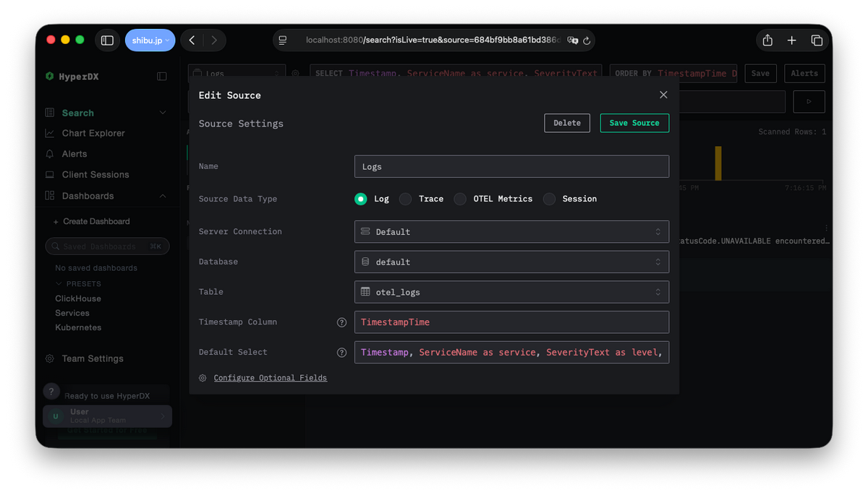
Task: Click the Alerts bell icon in sidebar
Action: pos(49,154)
